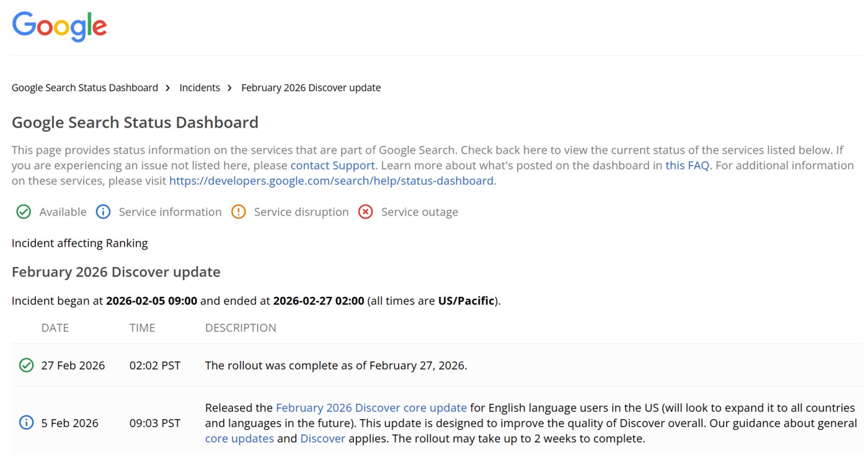
Task: Click the info icon beside 5 Feb 2026
Action: [25, 422]
